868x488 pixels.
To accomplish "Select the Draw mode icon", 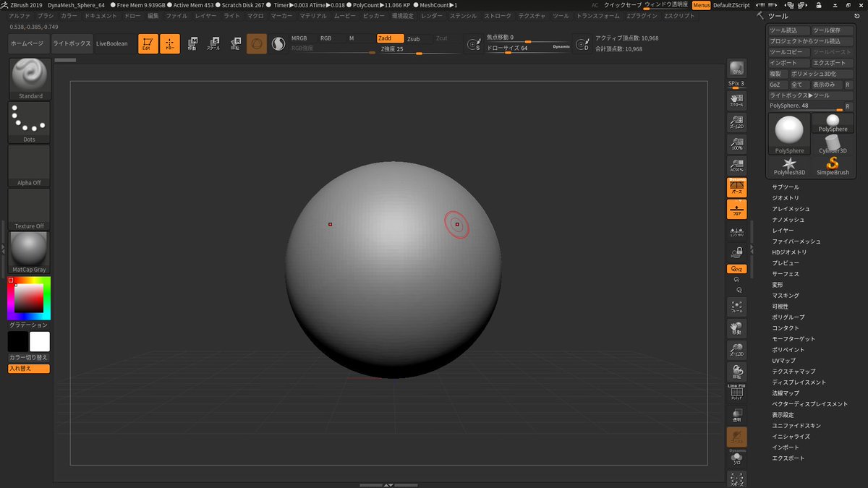I will 170,44.
